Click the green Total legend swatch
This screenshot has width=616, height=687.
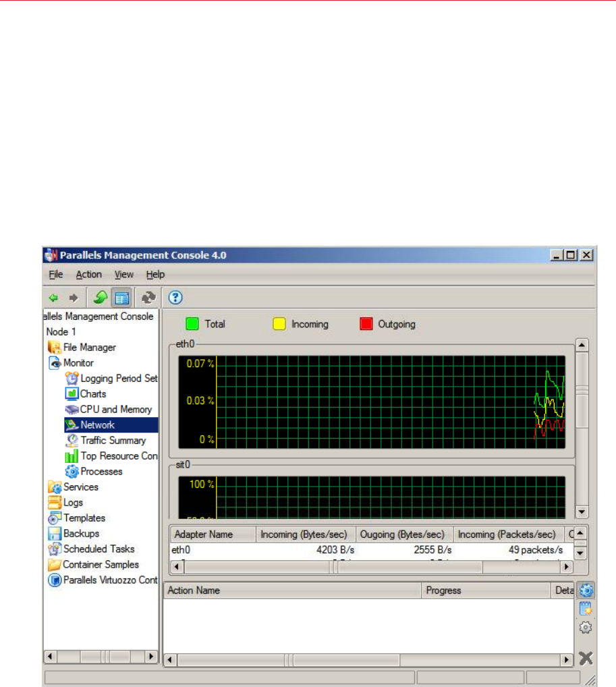click(192, 324)
